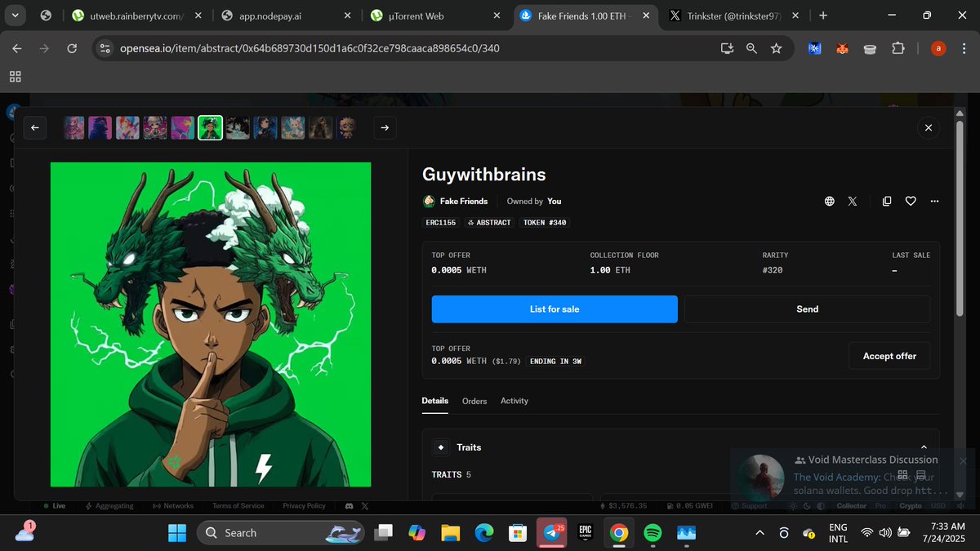Open Telegram from the taskbar
The image size is (980, 551).
coord(553,533)
